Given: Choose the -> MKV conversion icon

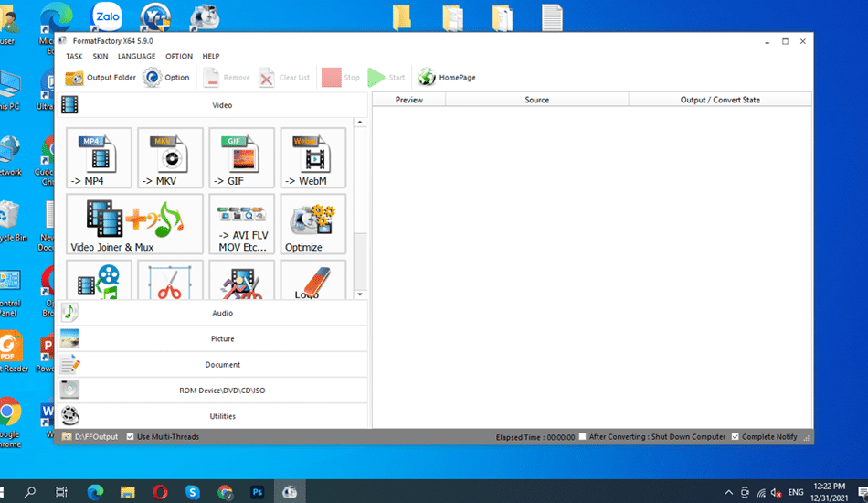Looking at the screenshot, I should click(170, 157).
